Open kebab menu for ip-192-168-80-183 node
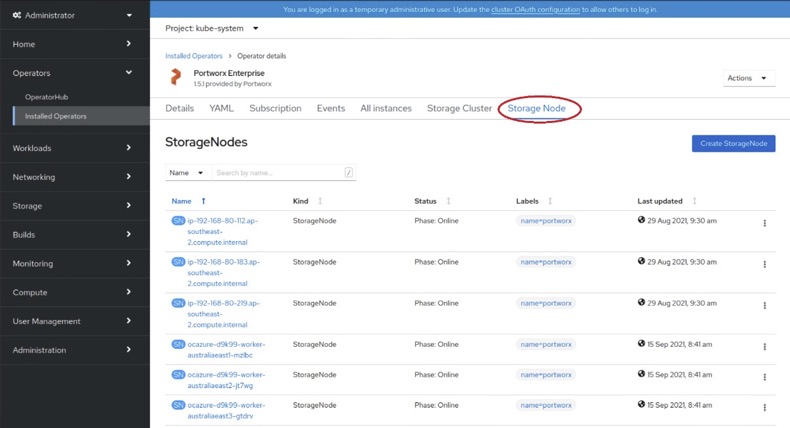This screenshot has width=790, height=428. point(764,264)
